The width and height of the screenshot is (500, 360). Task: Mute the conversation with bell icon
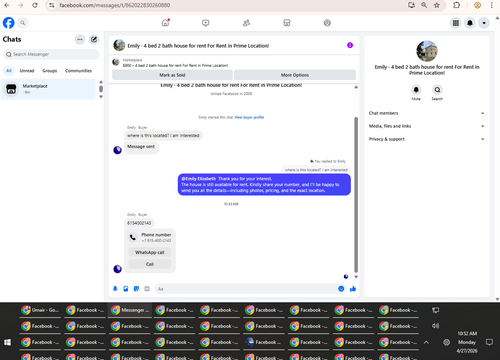click(x=416, y=90)
